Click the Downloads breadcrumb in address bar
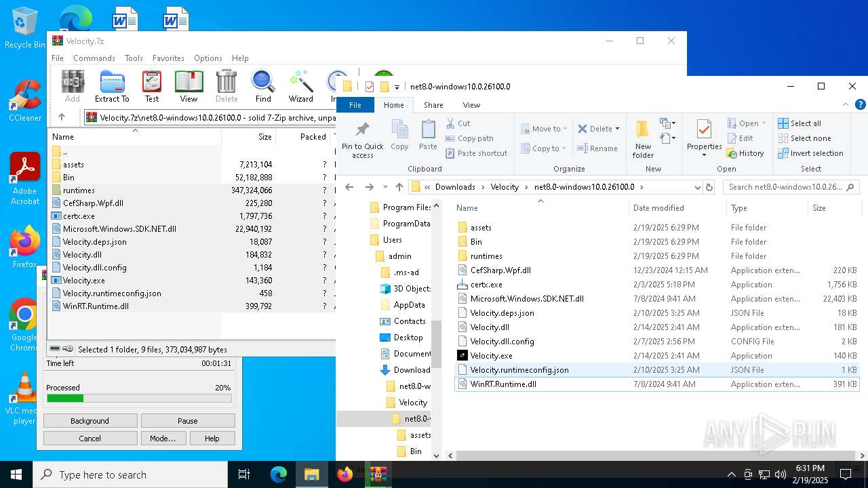The width and height of the screenshot is (868, 488). point(455,187)
